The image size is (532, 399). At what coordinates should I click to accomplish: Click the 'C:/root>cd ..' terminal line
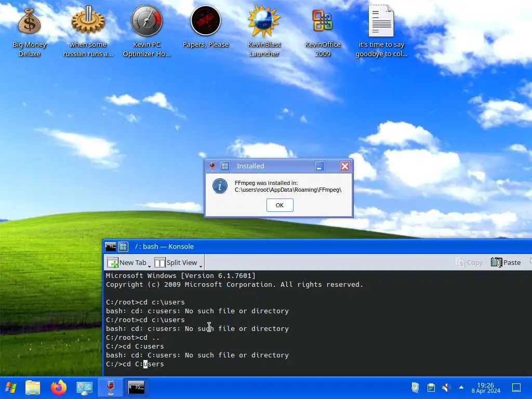(x=132, y=338)
